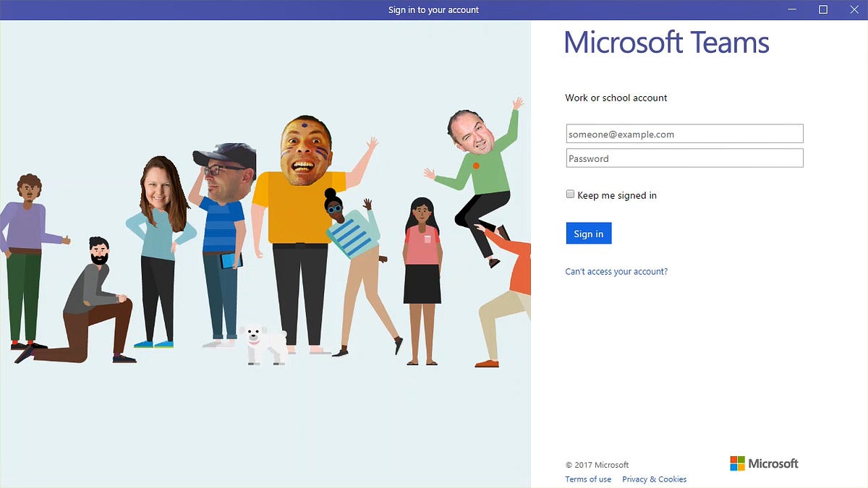Click the Sign in button
The width and height of the screenshot is (868, 488).
(x=588, y=233)
